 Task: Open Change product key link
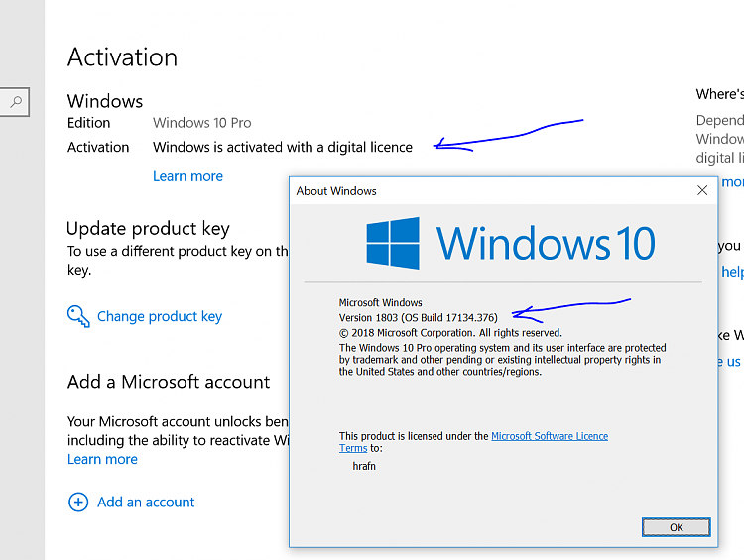click(160, 316)
